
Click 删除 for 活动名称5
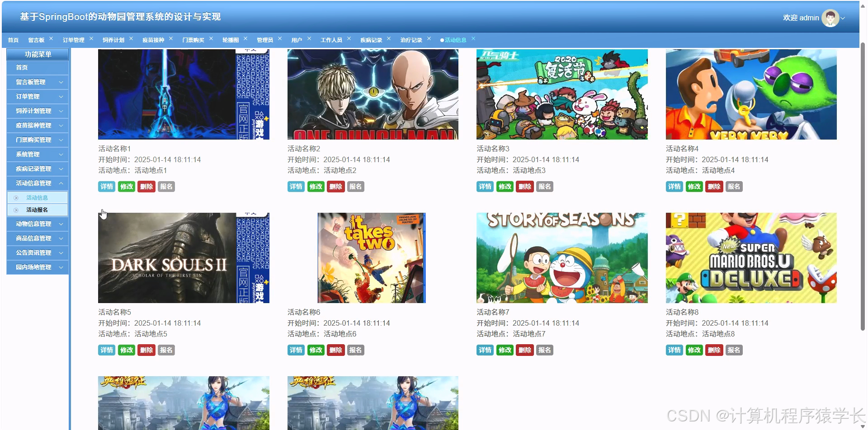[146, 350]
